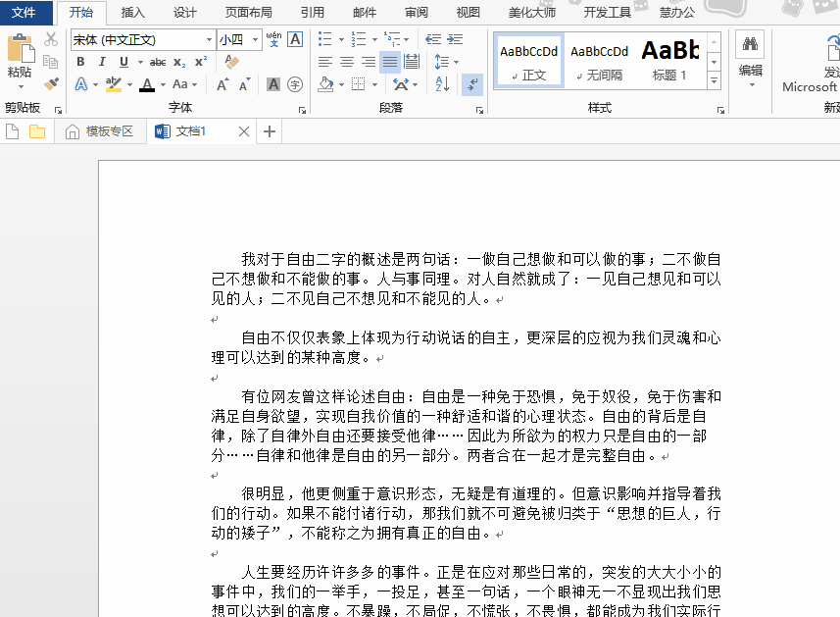Apply the 正文 style
The image size is (840, 617).
[528, 62]
